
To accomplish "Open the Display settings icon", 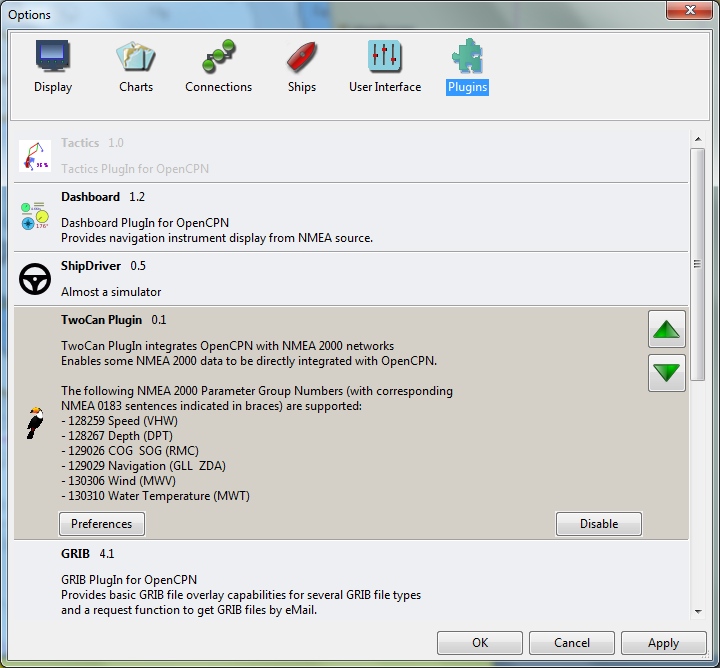I will [53, 56].
